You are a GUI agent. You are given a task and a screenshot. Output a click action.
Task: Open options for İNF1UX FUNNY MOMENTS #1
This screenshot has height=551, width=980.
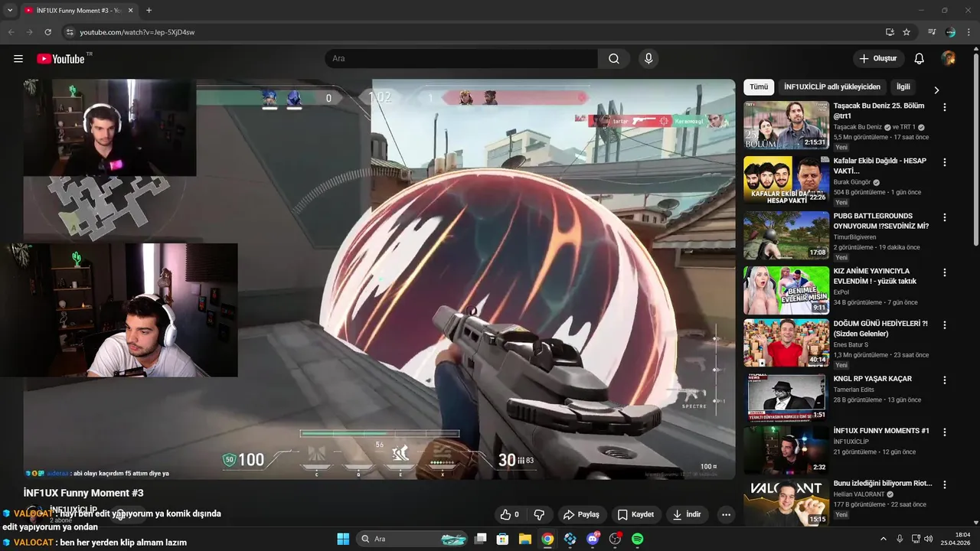pos(944,432)
